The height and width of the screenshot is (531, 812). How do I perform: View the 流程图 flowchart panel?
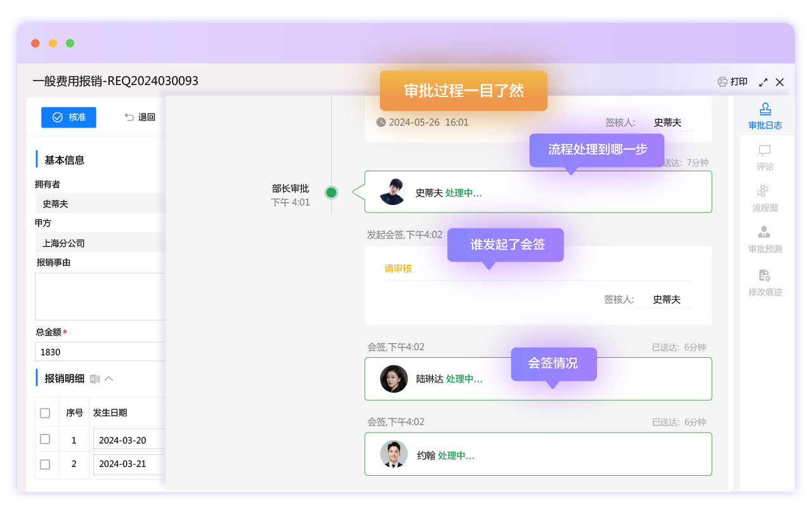click(764, 199)
